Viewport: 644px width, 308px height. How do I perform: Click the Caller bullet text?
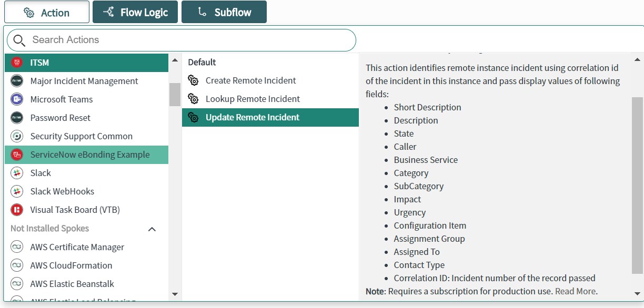(x=405, y=147)
